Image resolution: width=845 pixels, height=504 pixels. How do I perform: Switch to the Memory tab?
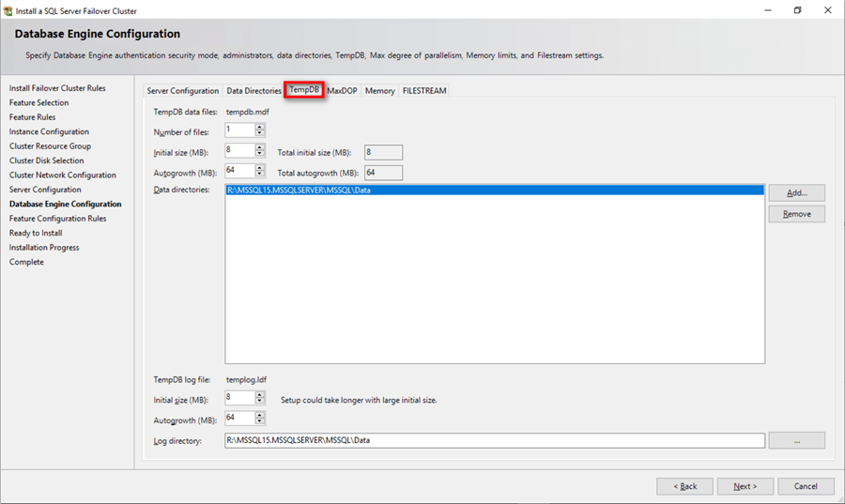click(380, 90)
